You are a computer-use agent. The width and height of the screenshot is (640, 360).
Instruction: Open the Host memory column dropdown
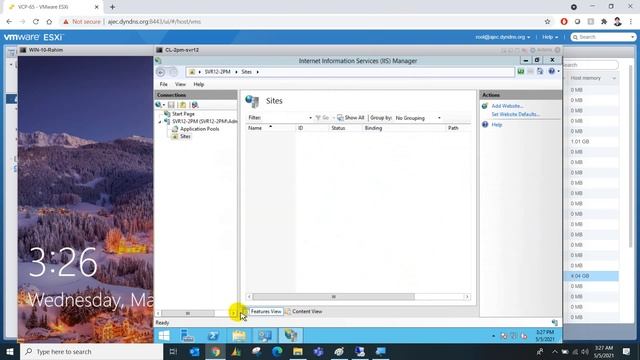(614, 78)
